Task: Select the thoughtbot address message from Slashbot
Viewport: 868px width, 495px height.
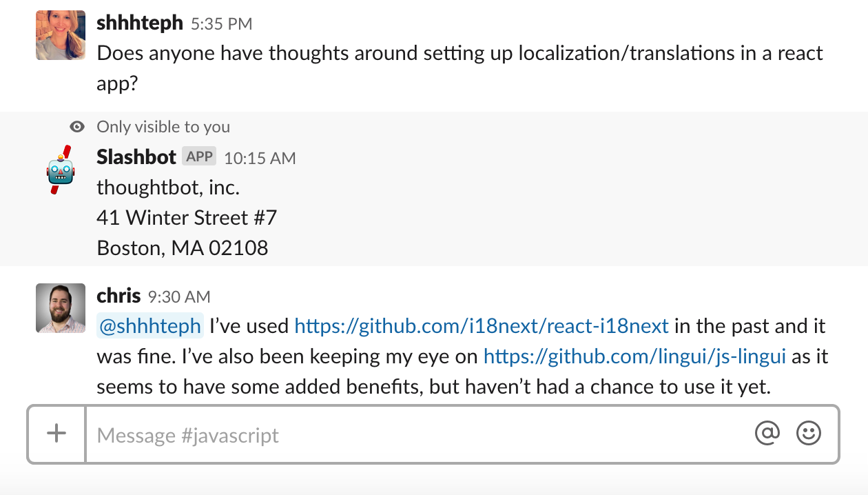Action: [186, 218]
